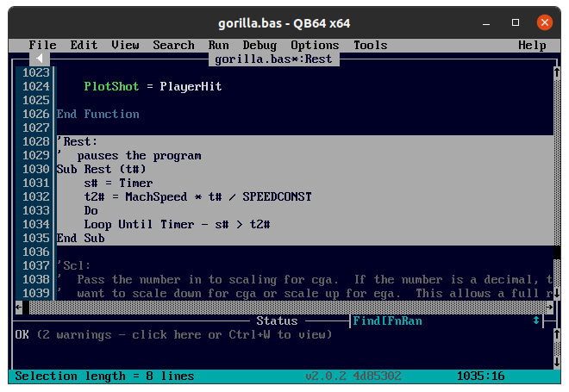Viewport: 569px width, 392px height.
Task: Click line number 1024 in the gutter
Action: (35, 86)
